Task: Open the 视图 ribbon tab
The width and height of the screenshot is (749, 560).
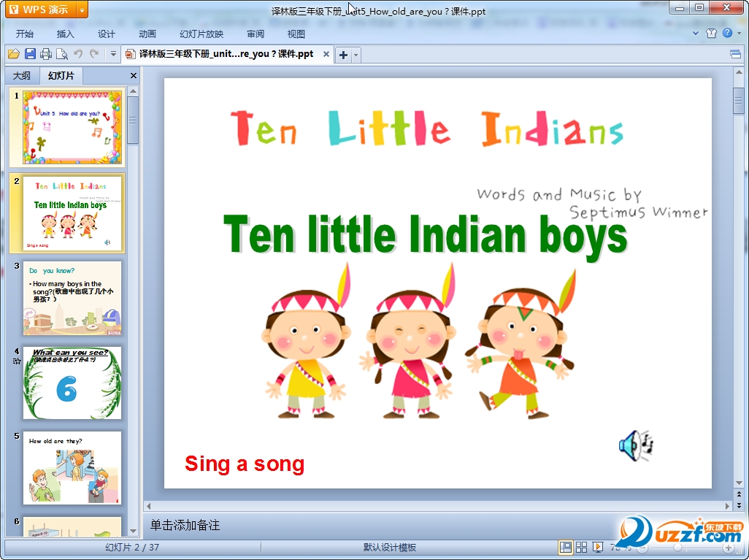Action: click(x=296, y=34)
